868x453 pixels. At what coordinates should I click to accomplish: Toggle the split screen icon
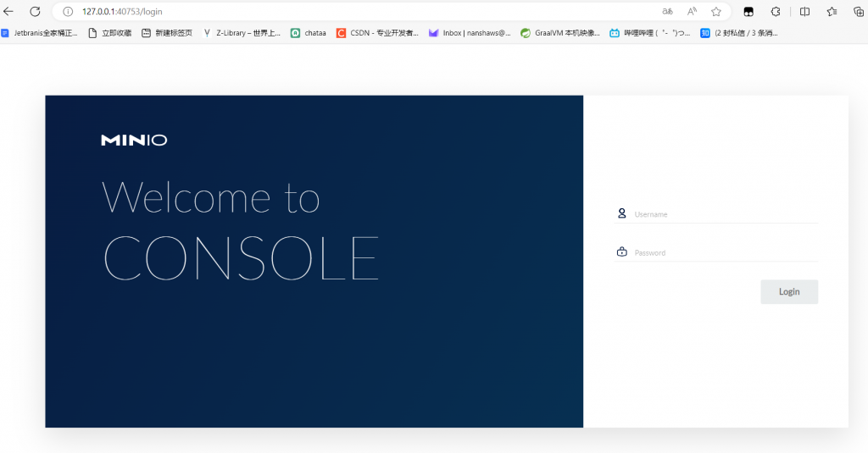click(805, 12)
